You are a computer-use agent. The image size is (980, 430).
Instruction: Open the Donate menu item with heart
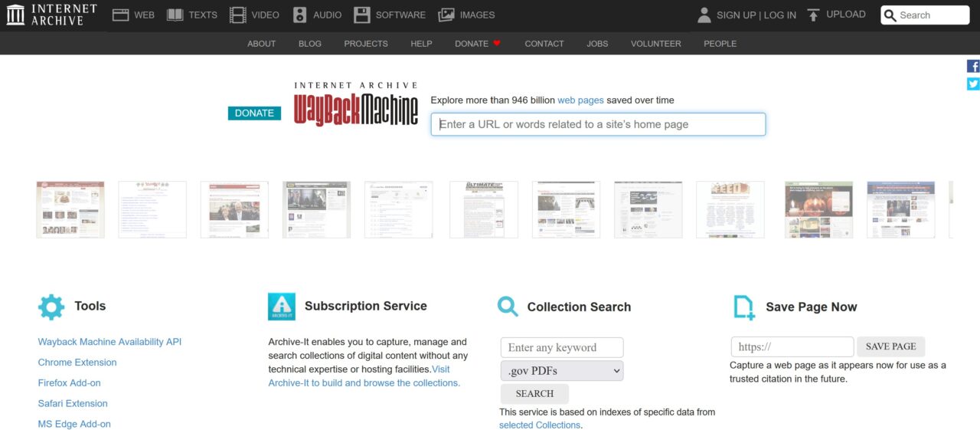(477, 44)
